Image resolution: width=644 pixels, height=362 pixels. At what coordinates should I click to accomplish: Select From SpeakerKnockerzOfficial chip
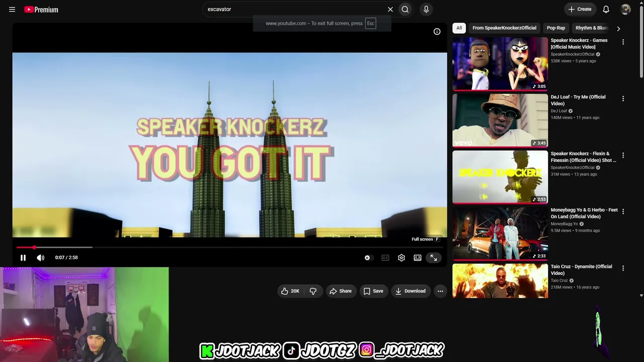pos(504,28)
